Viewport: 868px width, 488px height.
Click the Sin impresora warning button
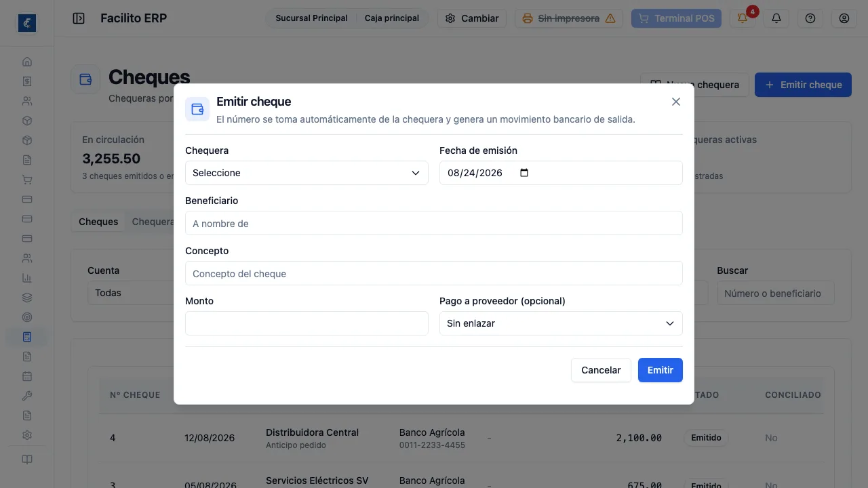click(570, 18)
